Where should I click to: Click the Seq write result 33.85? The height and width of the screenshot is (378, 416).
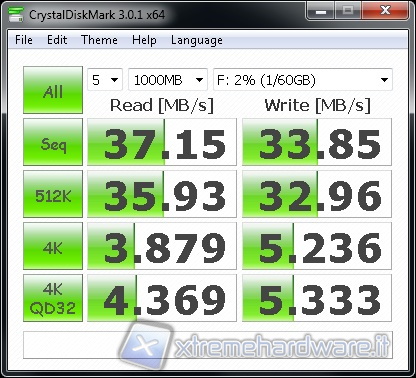coord(317,142)
